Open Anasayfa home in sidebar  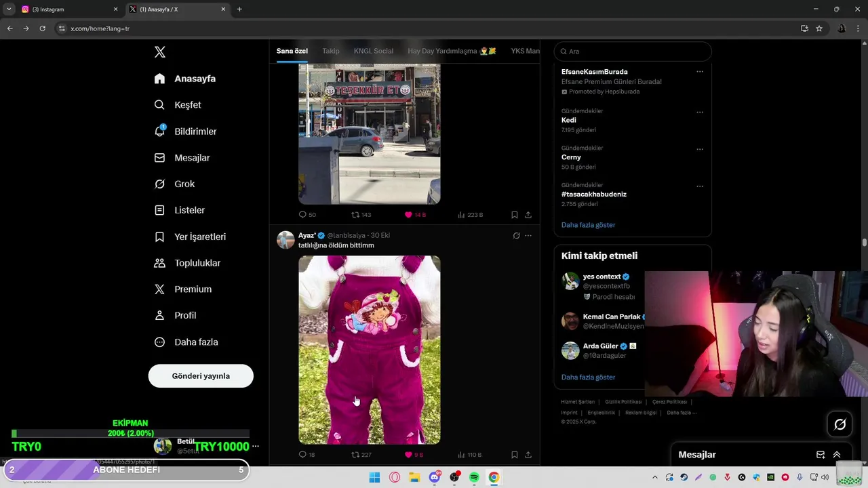click(x=185, y=79)
